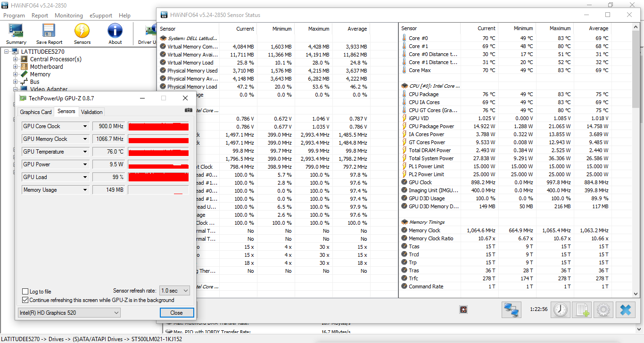This screenshot has width=644, height=343.
Task: Change the Sensor refresh rate dropdown
Action: pos(174,291)
